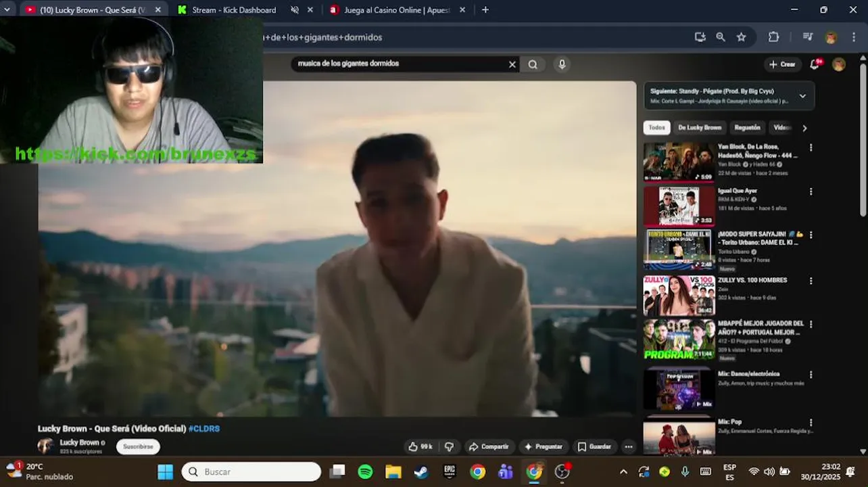Click the YouTube page scrollbar
This screenshot has height=487, width=868.
point(863,140)
